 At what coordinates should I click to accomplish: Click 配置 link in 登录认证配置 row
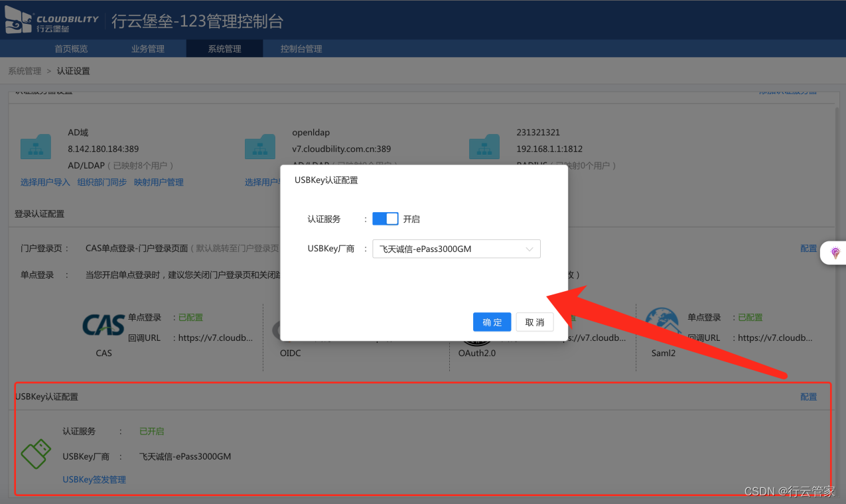click(809, 249)
